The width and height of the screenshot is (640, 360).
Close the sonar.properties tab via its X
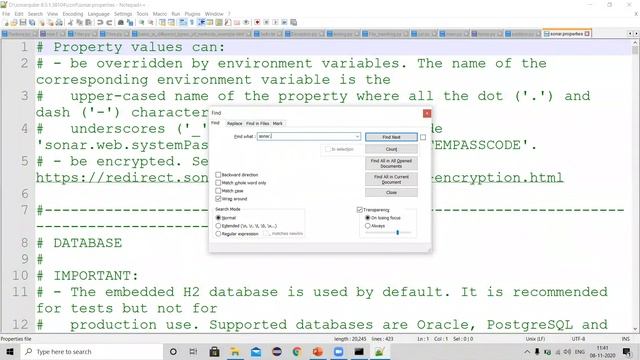click(587, 33)
